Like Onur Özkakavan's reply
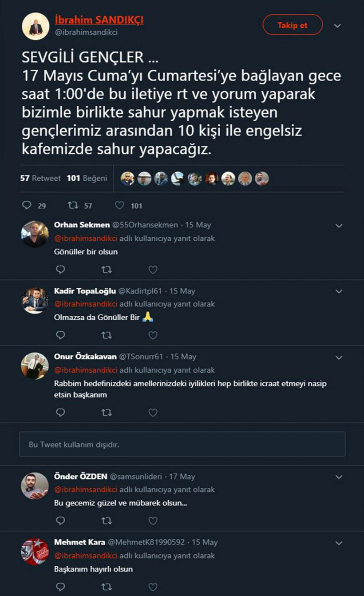 click(153, 413)
